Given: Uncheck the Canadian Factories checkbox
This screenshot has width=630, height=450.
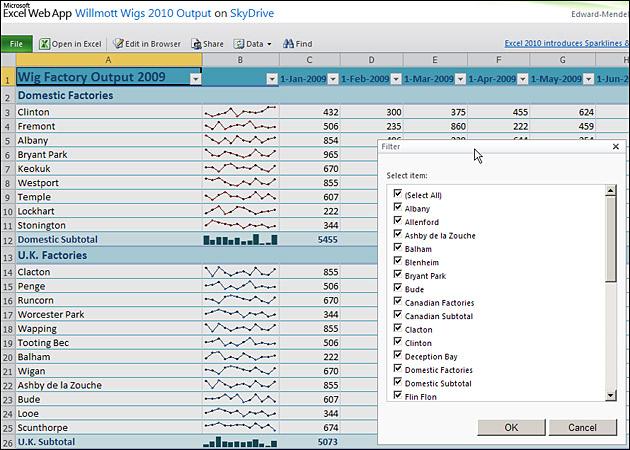Looking at the screenshot, I should pos(398,301).
